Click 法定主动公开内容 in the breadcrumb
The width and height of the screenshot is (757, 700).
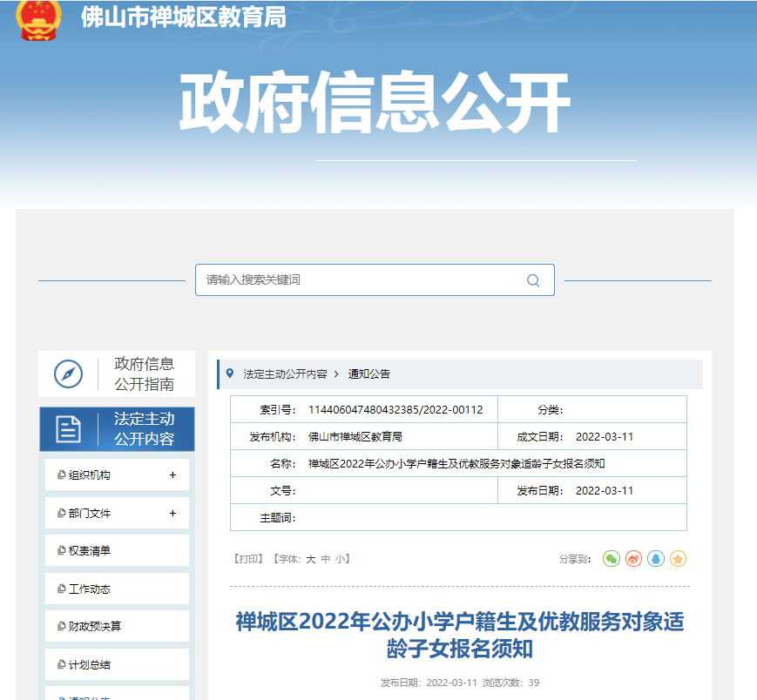tap(286, 374)
